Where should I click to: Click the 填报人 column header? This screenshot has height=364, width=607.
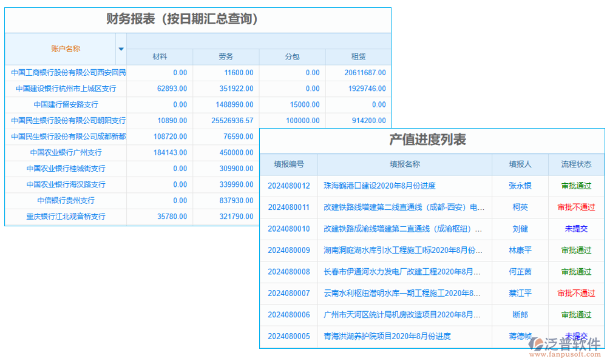[x=520, y=164]
